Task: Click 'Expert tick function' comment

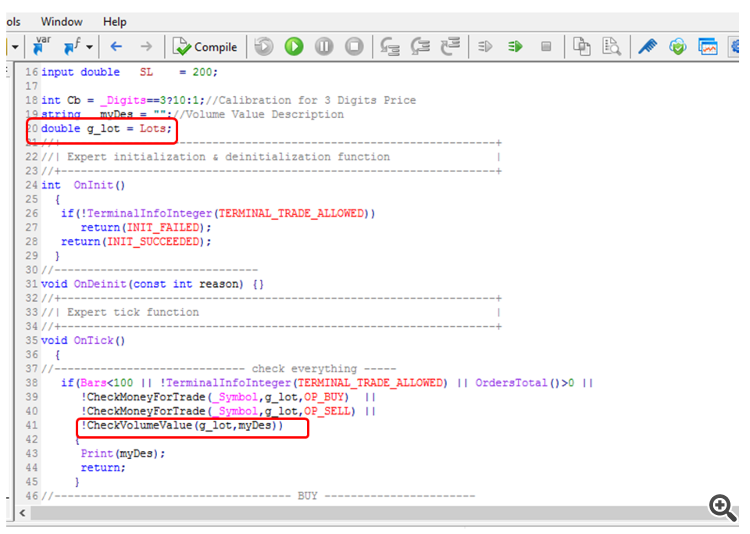Action: [x=132, y=312]
